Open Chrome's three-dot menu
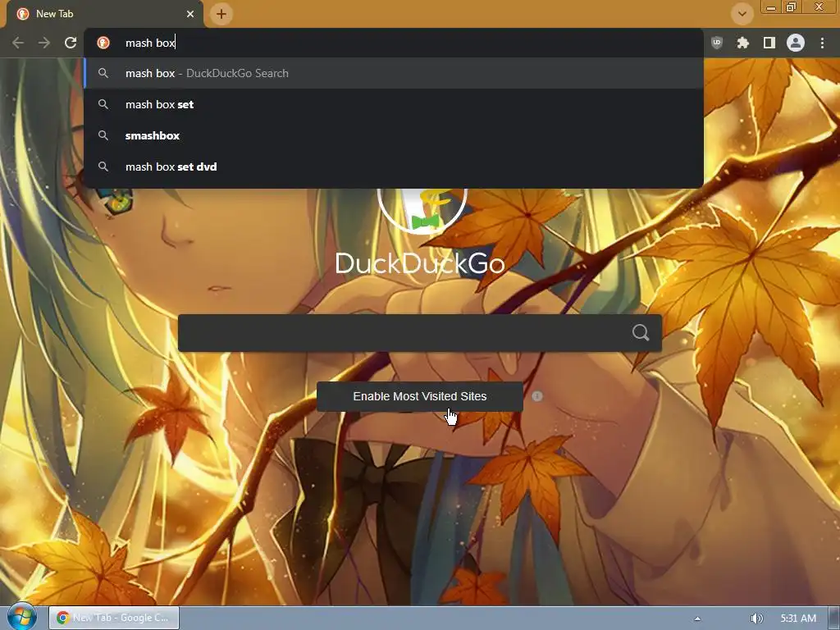840x630 pixels. point(822,43)
